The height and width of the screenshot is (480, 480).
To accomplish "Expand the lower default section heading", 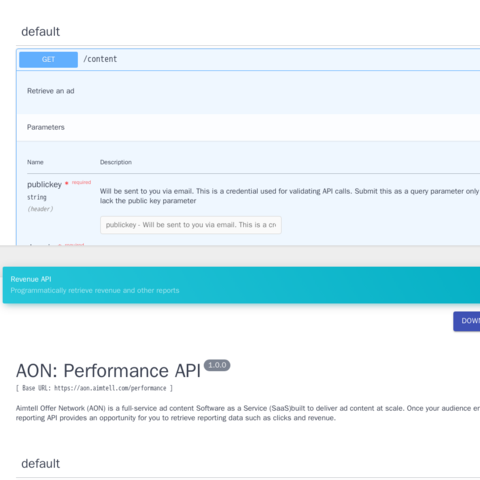I will [40, 464].
